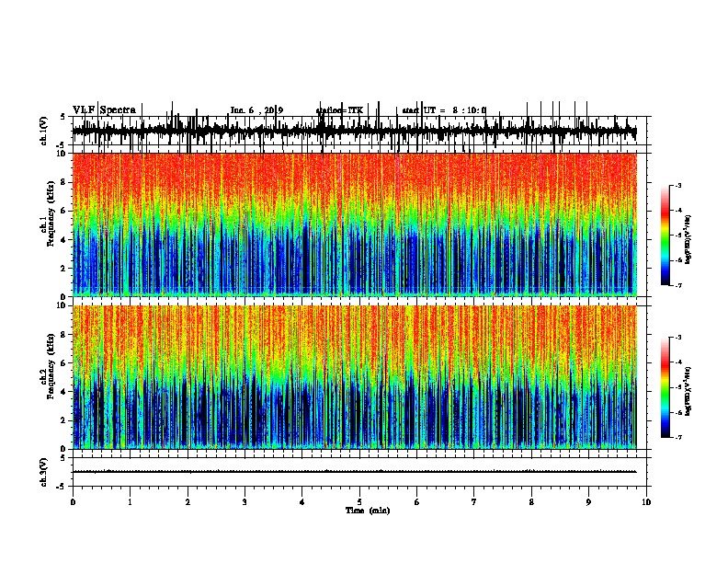The height and width of the screenshot is (563, 728).
Task: Select the ch.2 "Frequency (kHz)" axis label
Action: coord(51,366)
